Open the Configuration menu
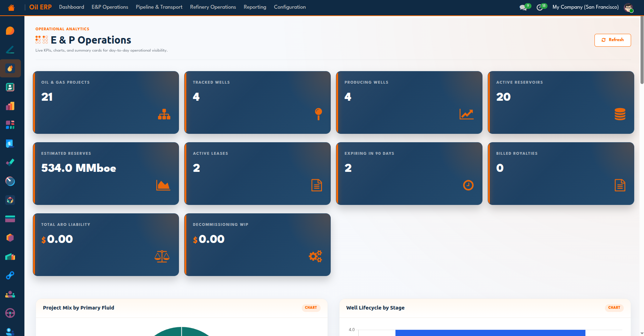The width and height of the screenshot is (644, 336). pos(290,7)
